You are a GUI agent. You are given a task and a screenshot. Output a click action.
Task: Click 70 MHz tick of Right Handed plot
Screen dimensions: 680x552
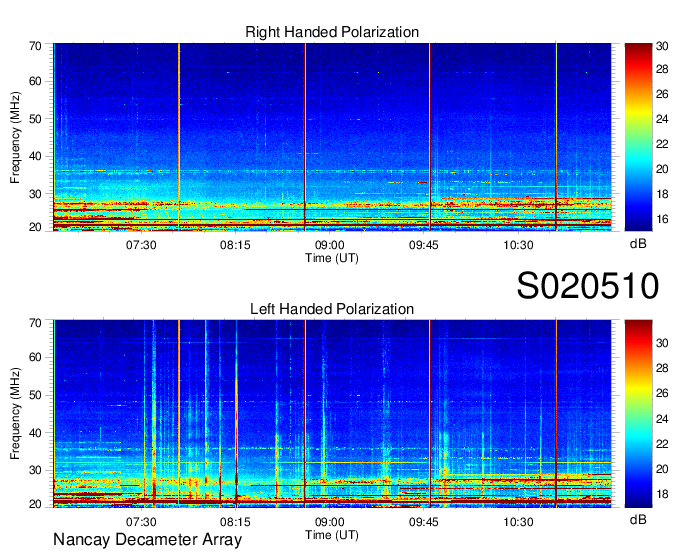pyautogui.click(x=35, y=46)
